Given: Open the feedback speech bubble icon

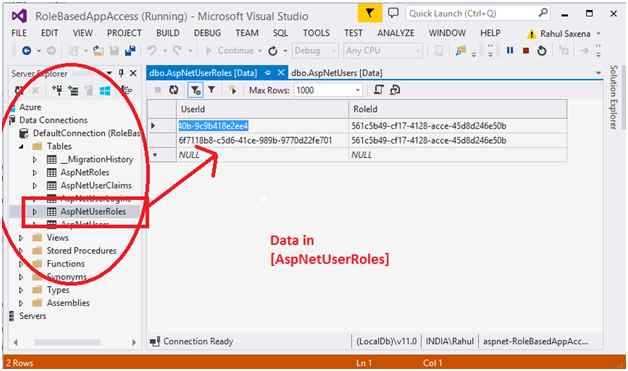Looking at the screenshot, I should click(393, 13).
